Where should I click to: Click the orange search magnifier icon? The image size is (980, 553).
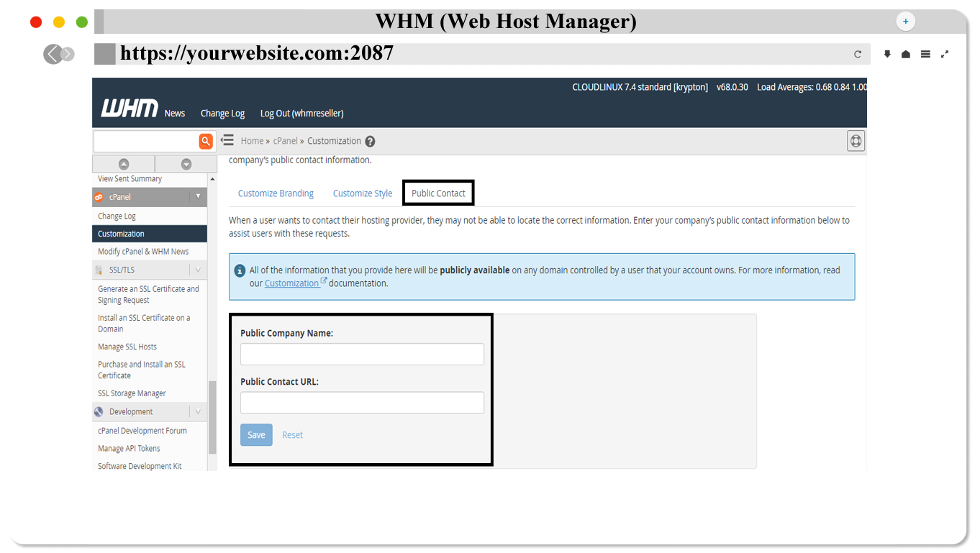[206, 141]
